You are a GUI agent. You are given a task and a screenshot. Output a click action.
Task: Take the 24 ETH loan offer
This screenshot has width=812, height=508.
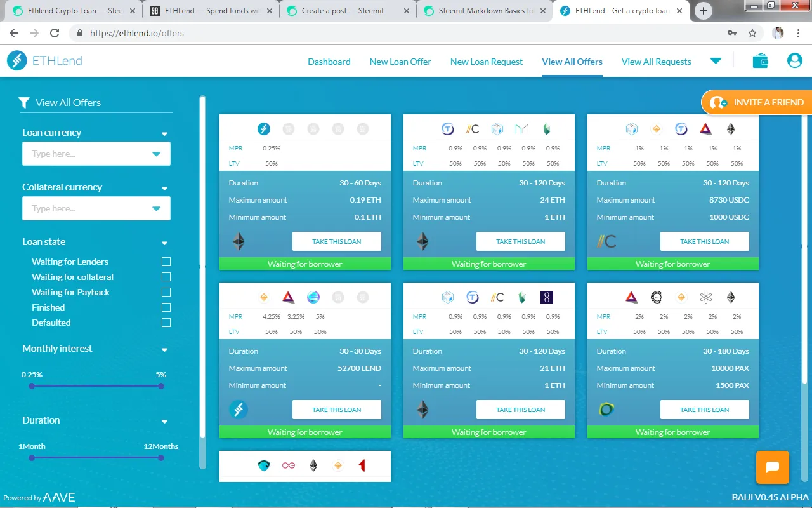click(521, 241)
